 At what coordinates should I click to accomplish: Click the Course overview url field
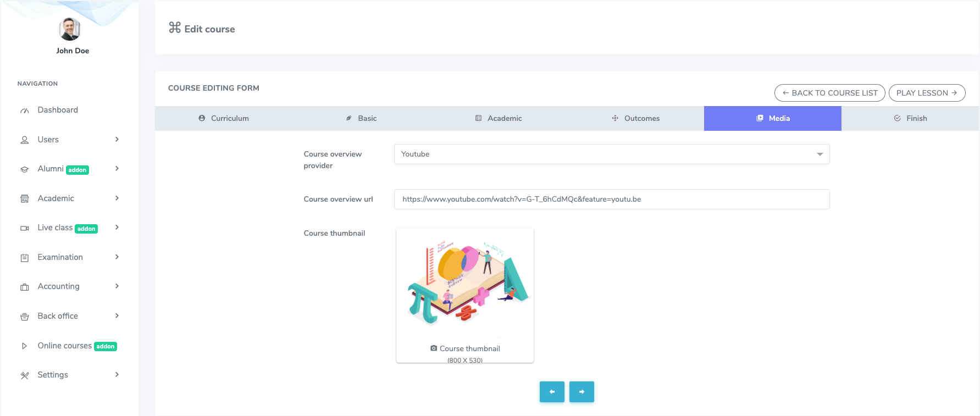point(611,199)
